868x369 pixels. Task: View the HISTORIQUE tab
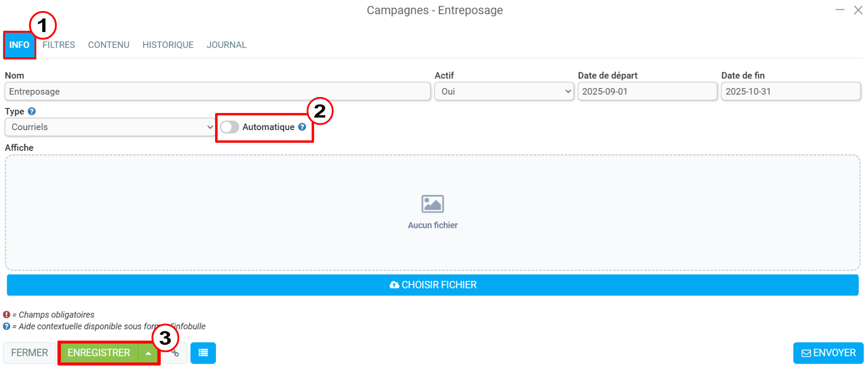pyautogui.click(x=168, y=45)
